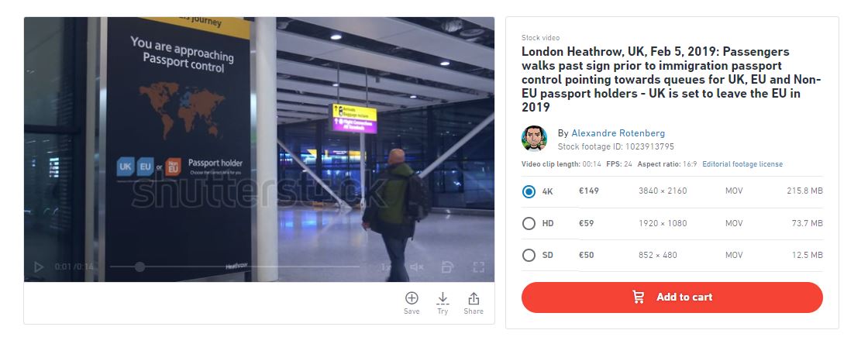The image size is (868, 337).
Task: Open Alexandre Rotenberg's contributor profile link
Action: click(x=618, y=133)
